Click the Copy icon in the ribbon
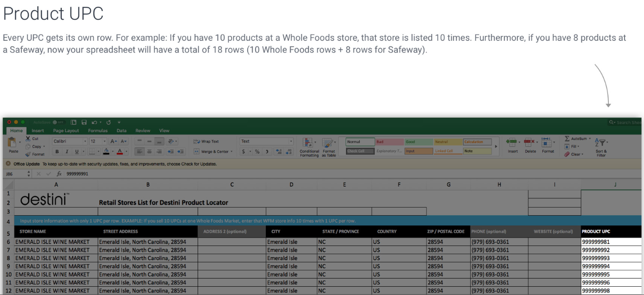The width and height of the screenshot is (644, 295). 28,146
